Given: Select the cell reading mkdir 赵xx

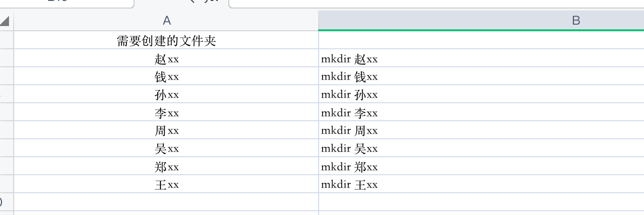Looking at the screenshot, I should click(x=349, y=59).
